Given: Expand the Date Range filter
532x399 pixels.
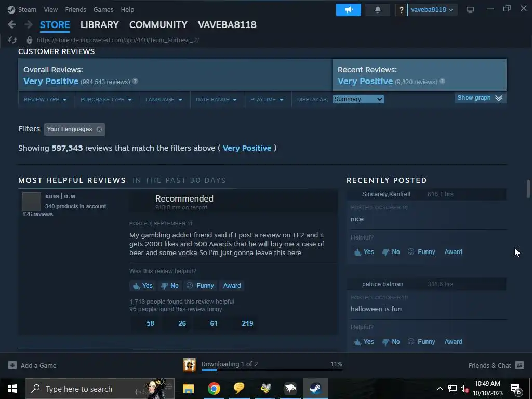Looking at the screenshot, I should pyautogui.click(x=217, y=99).
